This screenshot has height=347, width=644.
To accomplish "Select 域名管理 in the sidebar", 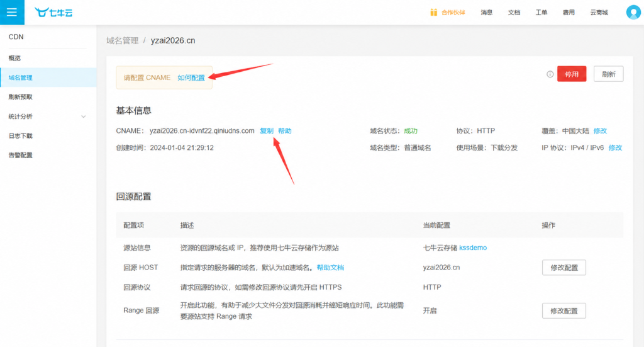I will [48, 77].
